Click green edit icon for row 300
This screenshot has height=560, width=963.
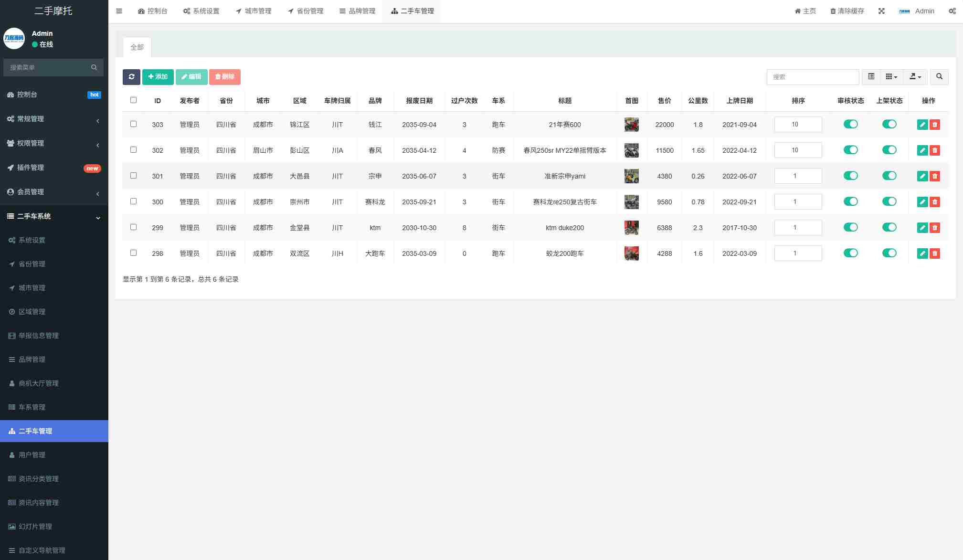point(922,202)
